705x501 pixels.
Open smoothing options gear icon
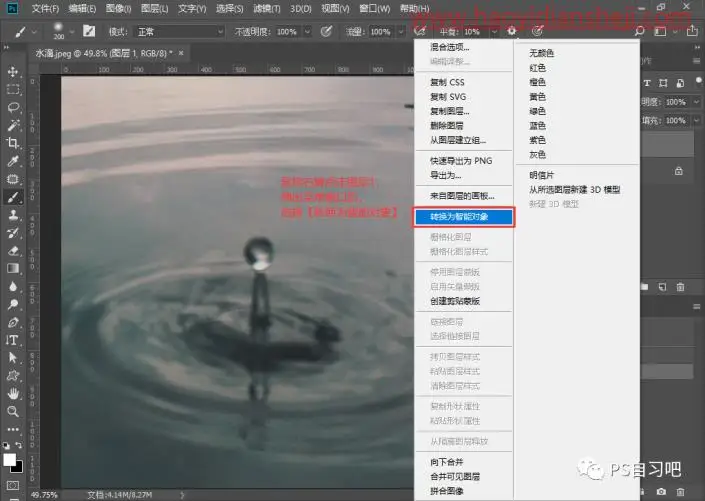[512, 31]
